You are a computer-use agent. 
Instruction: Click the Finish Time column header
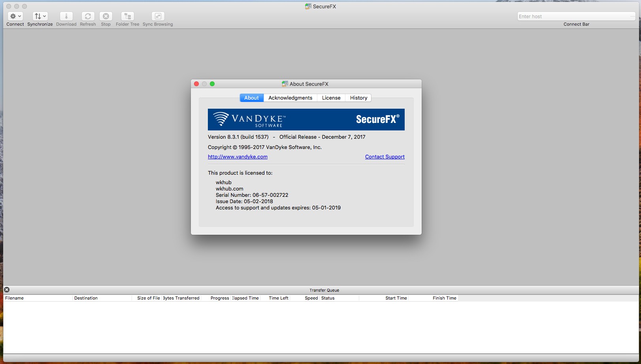coord(433,298)
